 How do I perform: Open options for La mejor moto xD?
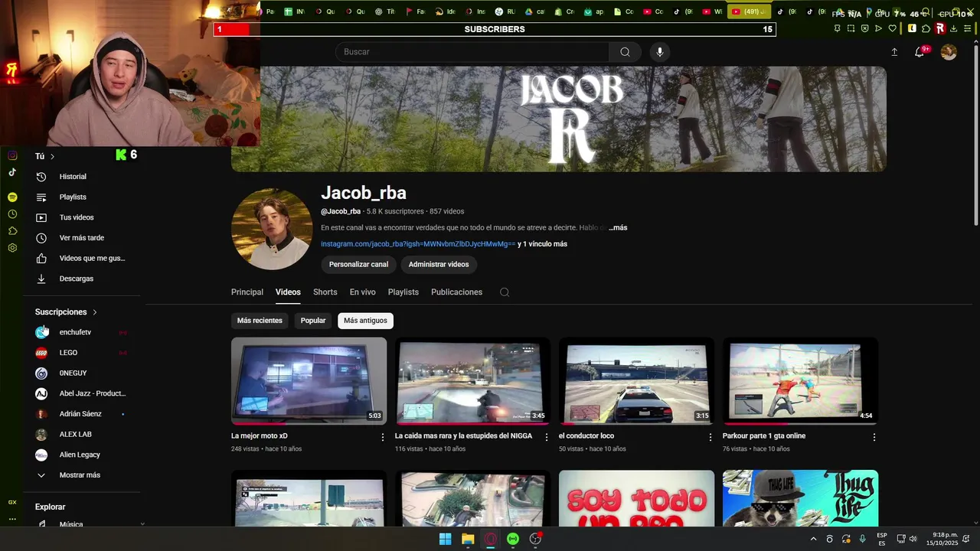click(x=383, y=437)
